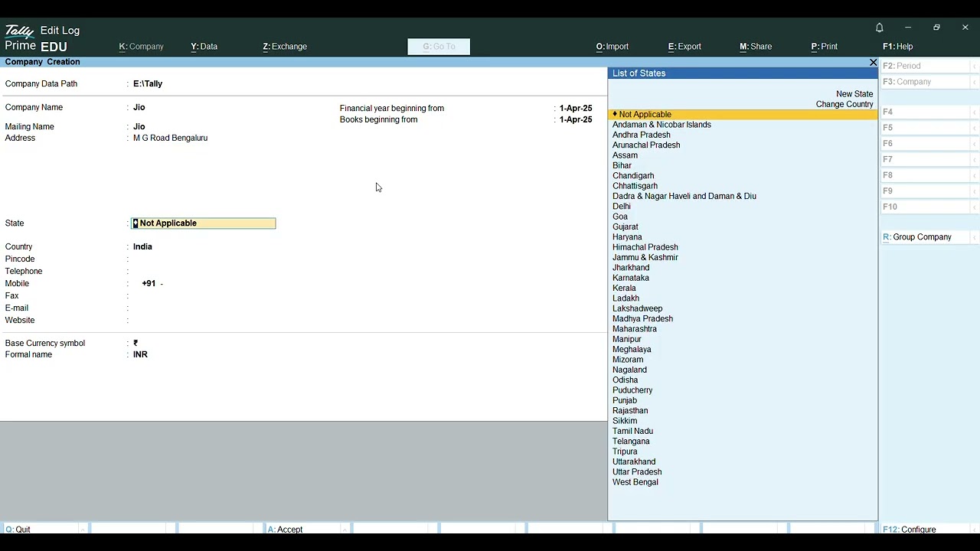
Task: Open F1: Help
Action: [x=898, y=47]
